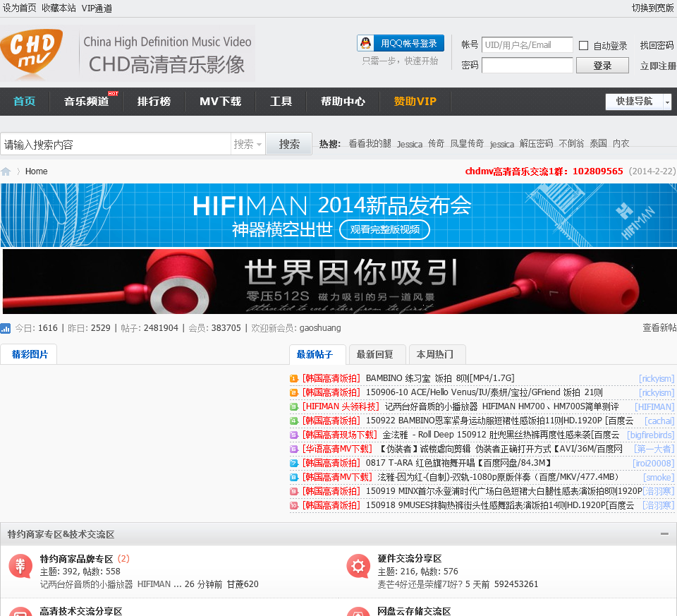
Task: Open 工具 navigation item
Action: [281, 102]
